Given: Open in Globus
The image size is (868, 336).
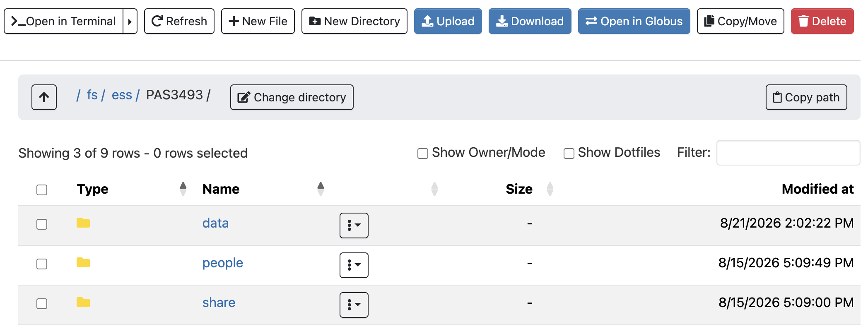Looking at the screenshot, I should pos(634,21).
